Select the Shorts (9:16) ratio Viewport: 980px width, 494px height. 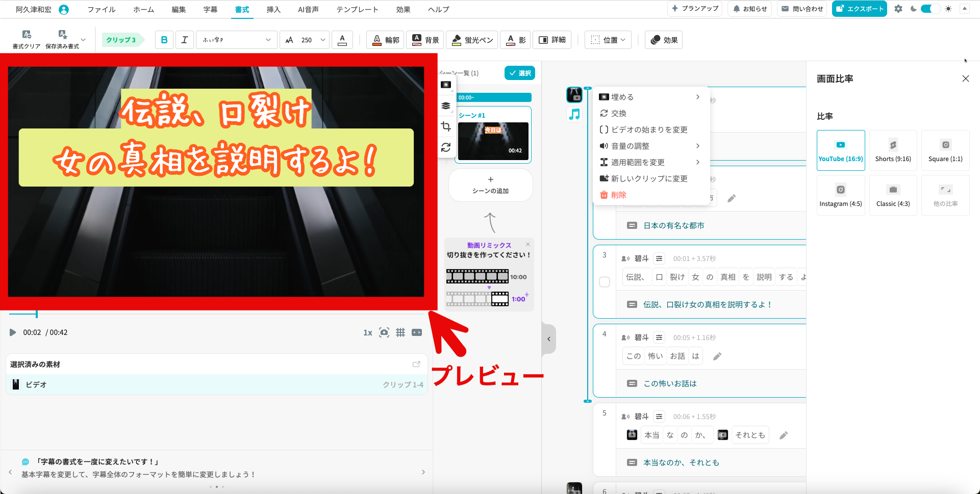pyautogui.click(x=893, y=150)
